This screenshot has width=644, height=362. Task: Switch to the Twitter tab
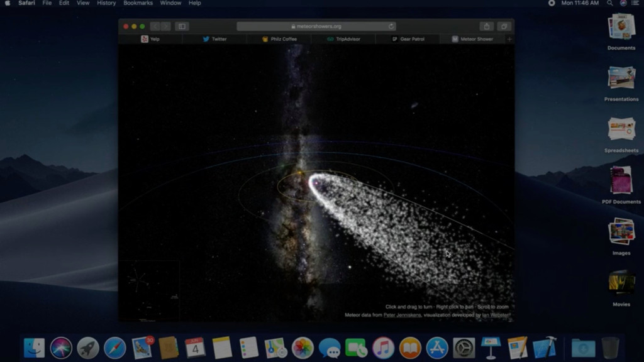(214, 39)
